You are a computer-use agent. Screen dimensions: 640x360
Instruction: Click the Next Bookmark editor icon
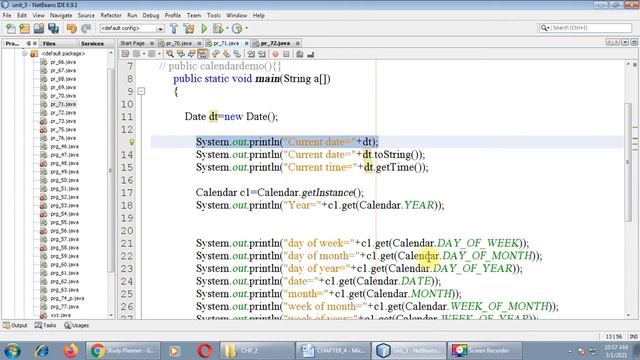[x=226, y=54]
